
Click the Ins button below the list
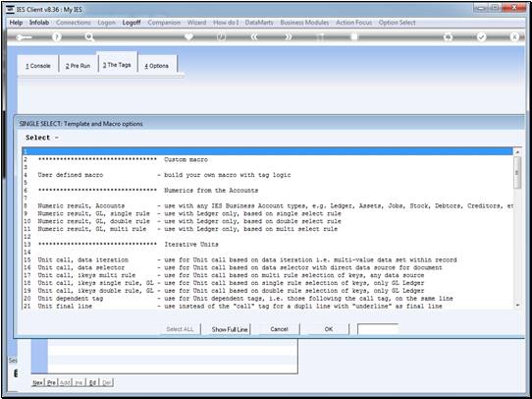[x=79, y=382]
